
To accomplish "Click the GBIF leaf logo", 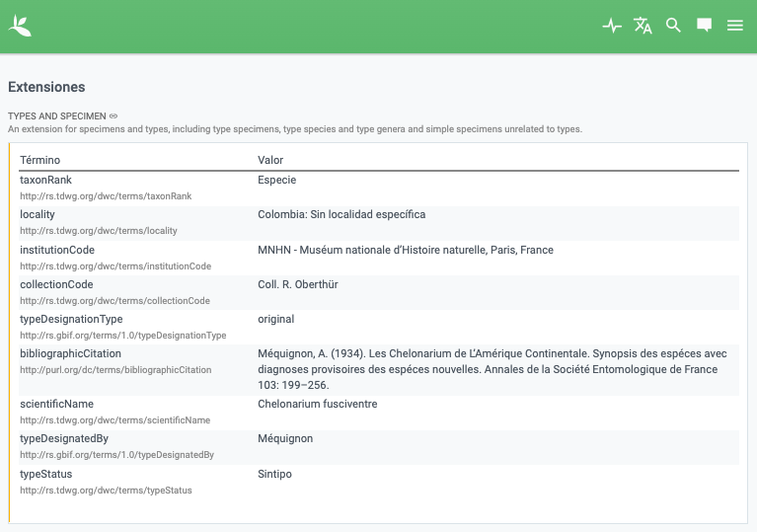I will tap(20, 26).
